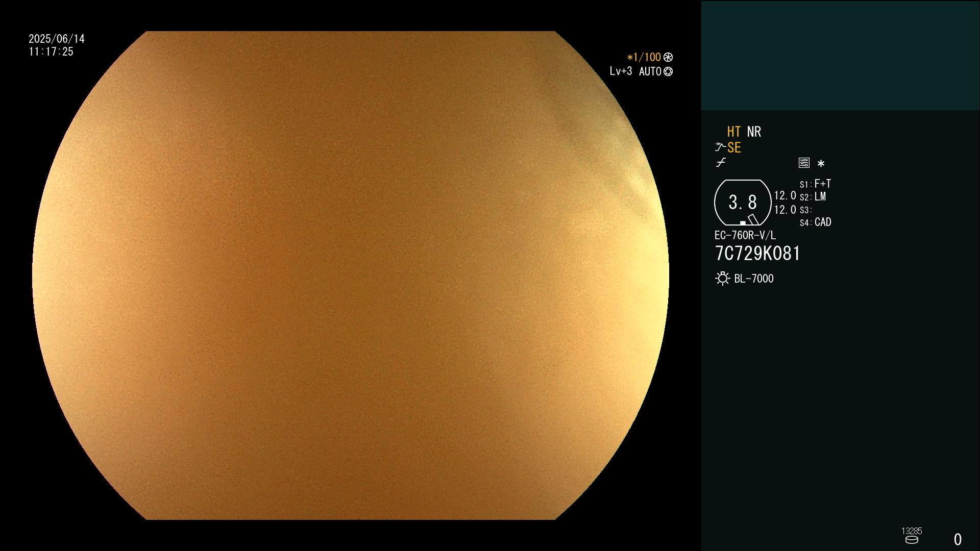Click the signal curve icon left of SE

coord(720,147)
